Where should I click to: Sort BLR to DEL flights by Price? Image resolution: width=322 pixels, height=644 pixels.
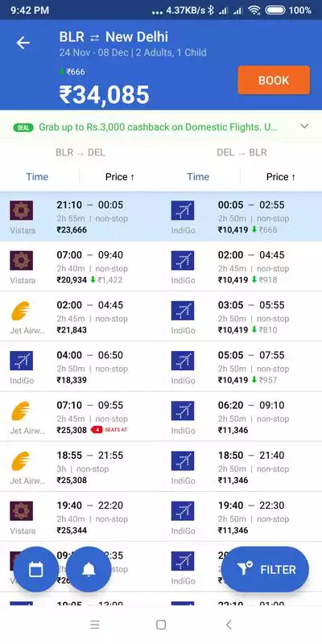coord(120,177)
